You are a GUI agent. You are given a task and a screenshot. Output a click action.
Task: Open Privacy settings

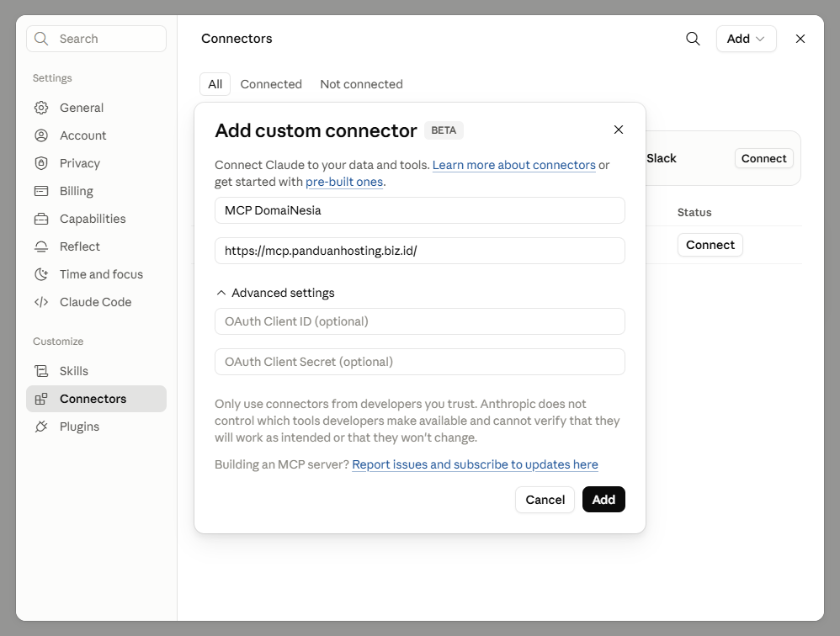click(x=97, y=163)
